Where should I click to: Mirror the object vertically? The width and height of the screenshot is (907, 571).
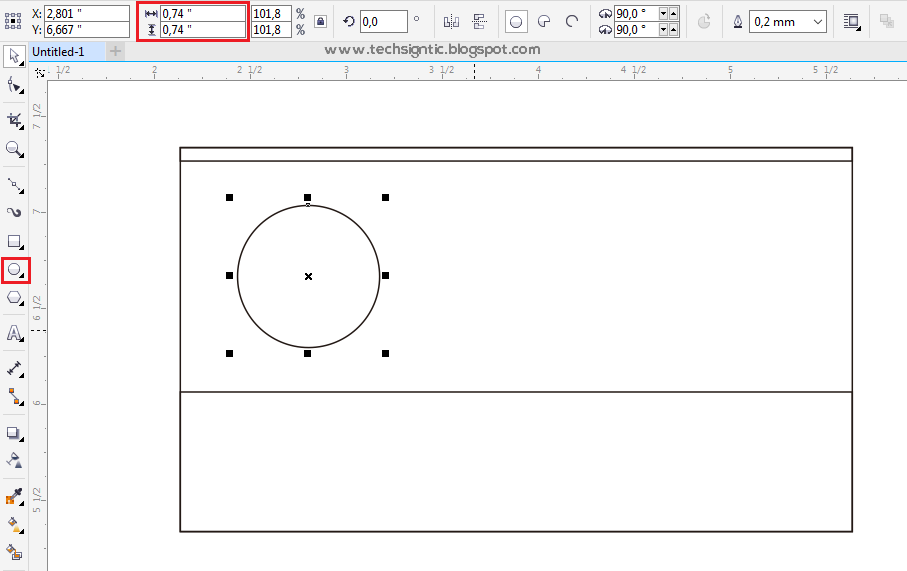coord(480,22)
